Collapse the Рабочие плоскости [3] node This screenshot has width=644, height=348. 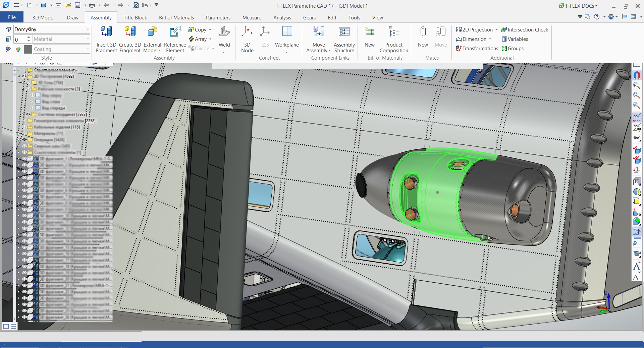point(23,89)
